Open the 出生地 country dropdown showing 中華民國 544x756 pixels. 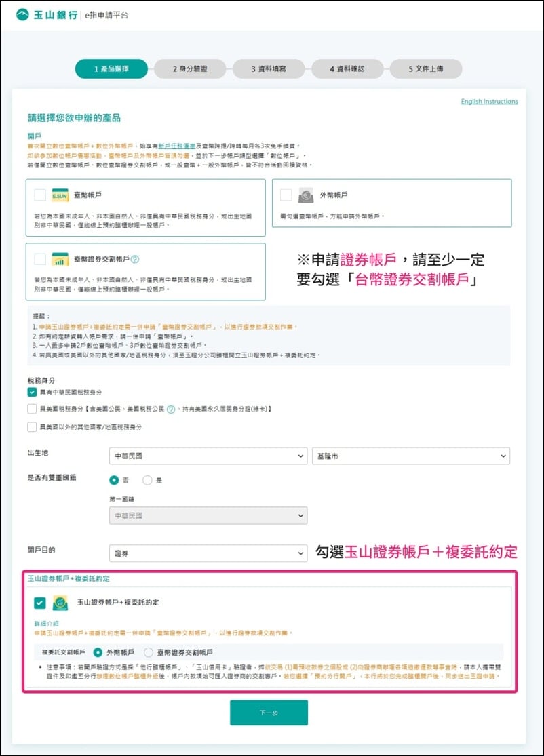click(x=207, y=456)
